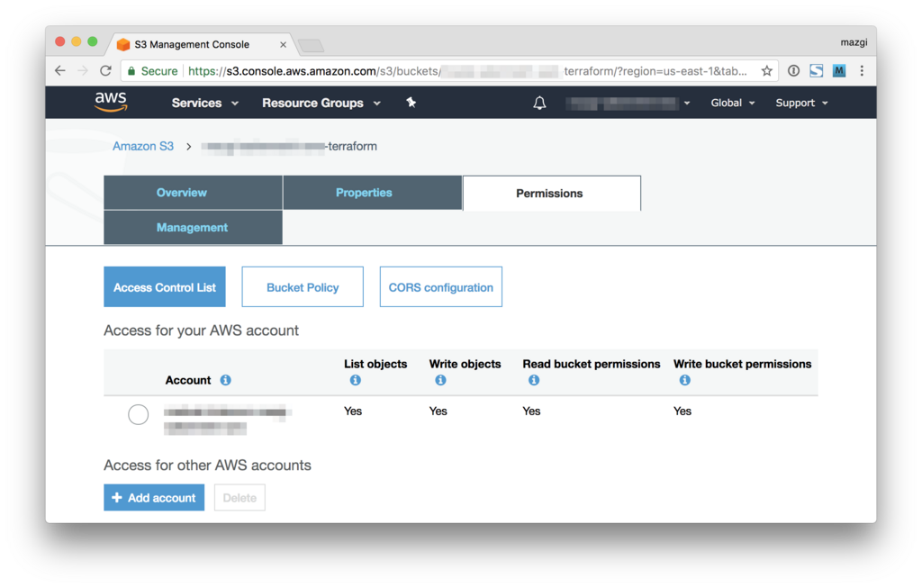Select the Permissions tab
922x588 pixels.
coord(552,193)
